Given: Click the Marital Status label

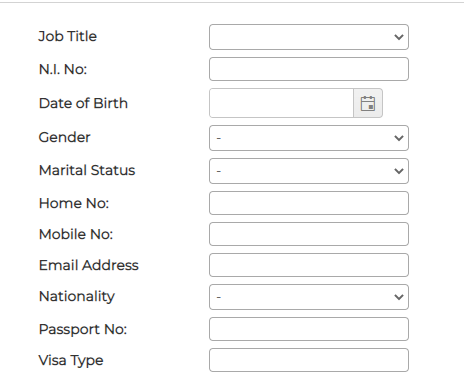Looking at the screenshot, I should point(87,170).
